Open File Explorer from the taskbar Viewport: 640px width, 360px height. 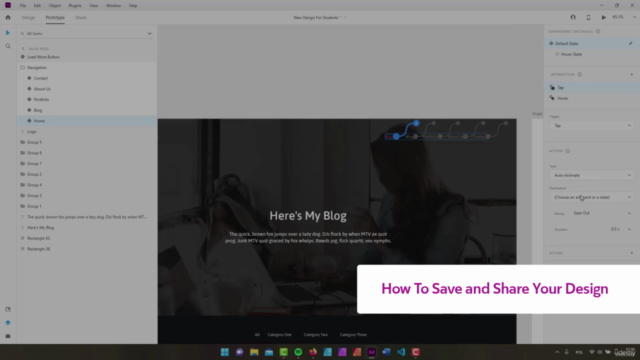point(254,352)
